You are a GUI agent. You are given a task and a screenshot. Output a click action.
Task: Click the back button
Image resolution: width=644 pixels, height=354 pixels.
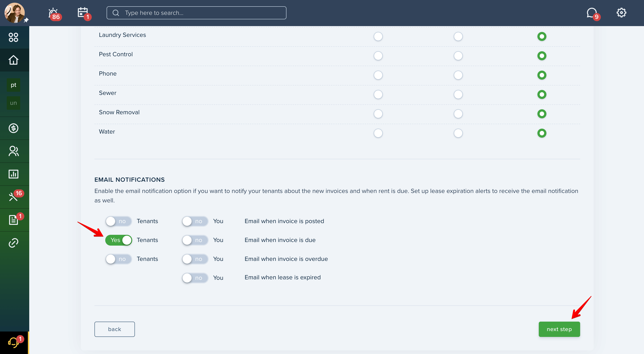point(114,329)
